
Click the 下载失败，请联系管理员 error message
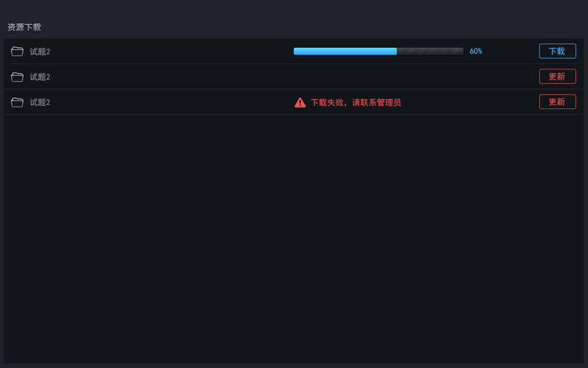356,102
